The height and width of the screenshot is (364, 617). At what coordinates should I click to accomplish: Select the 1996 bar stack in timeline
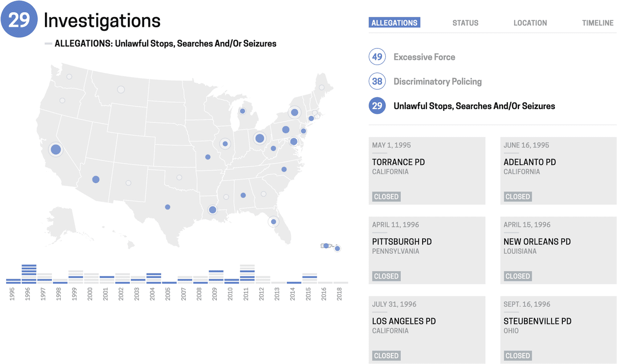coord(29,274)
